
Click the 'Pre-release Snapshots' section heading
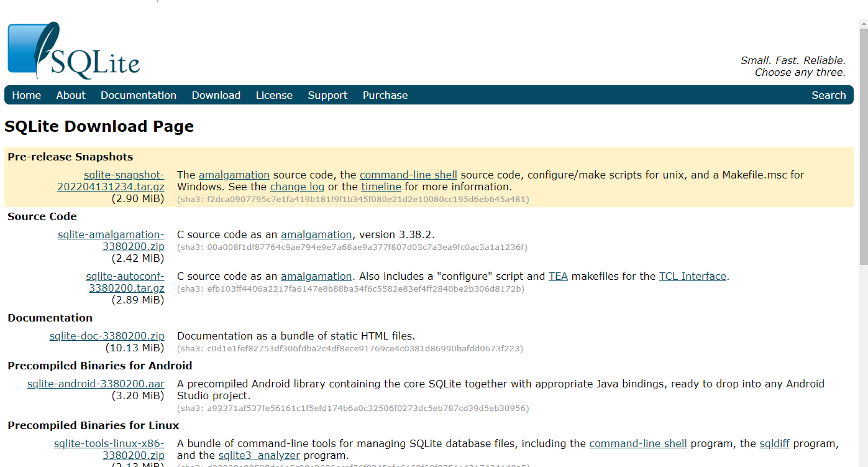[70, 157]
